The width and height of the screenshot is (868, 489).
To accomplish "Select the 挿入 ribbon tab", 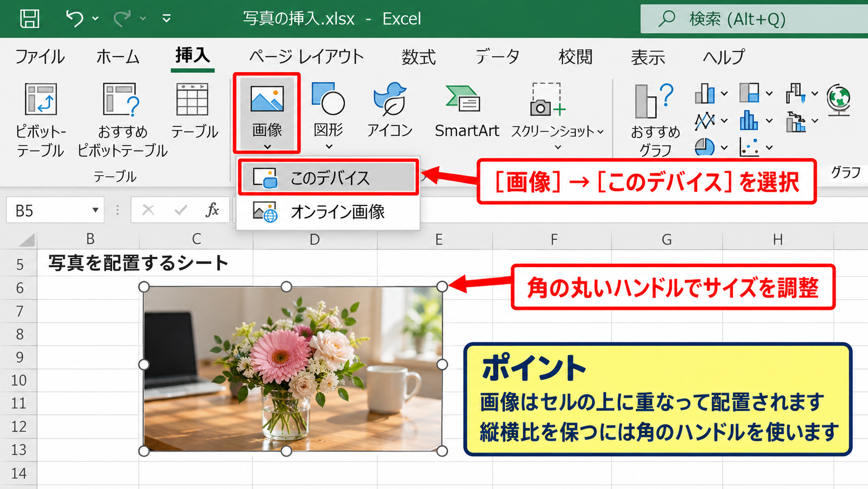I will 193,55.
